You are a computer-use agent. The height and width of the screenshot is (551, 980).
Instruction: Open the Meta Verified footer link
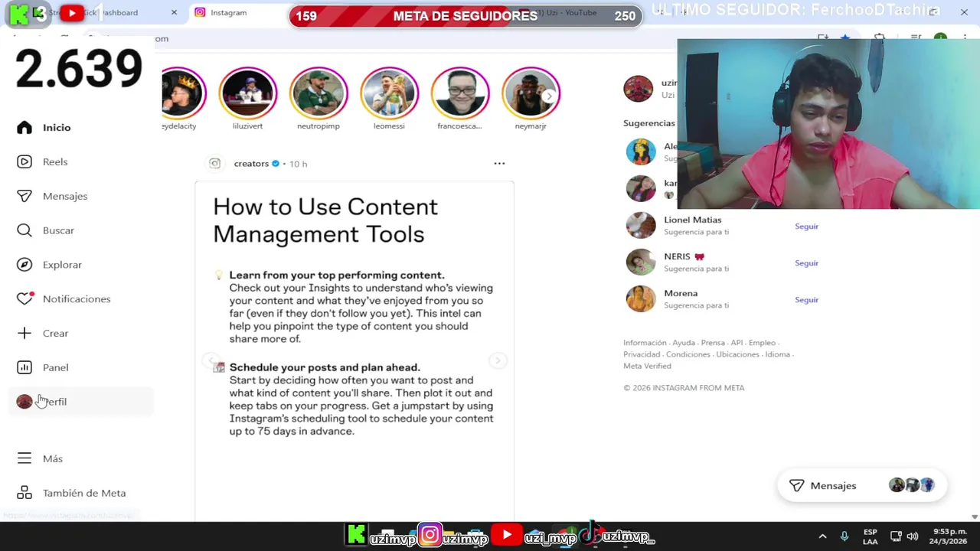[647, 366]
